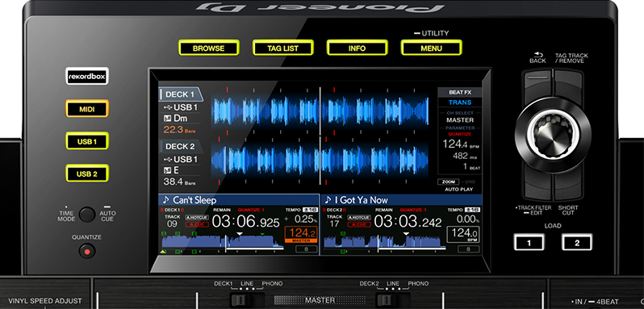Load track to deck 2
The height and width of the screenshot is (309, 644).
(x=577, y=243)
